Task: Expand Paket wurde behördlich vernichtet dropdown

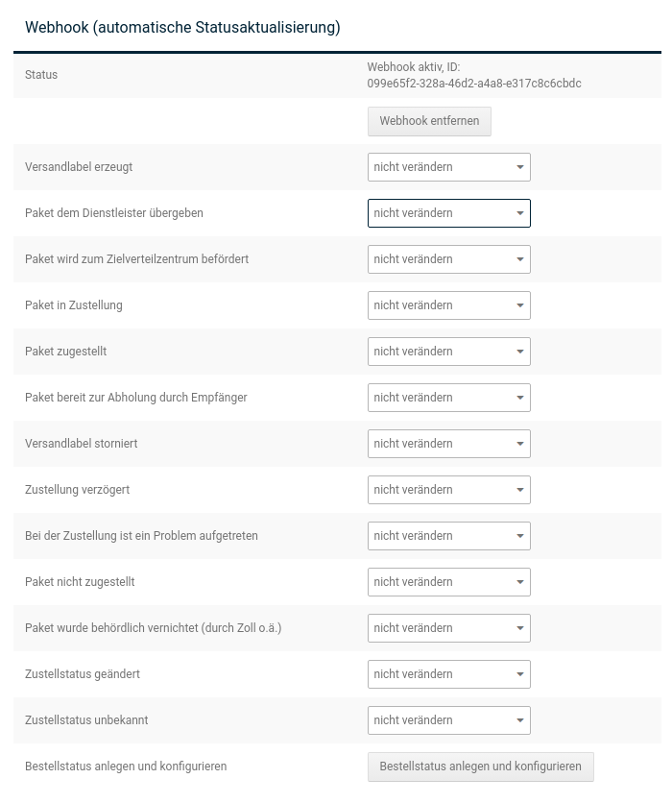Action: tap(448, 628)
